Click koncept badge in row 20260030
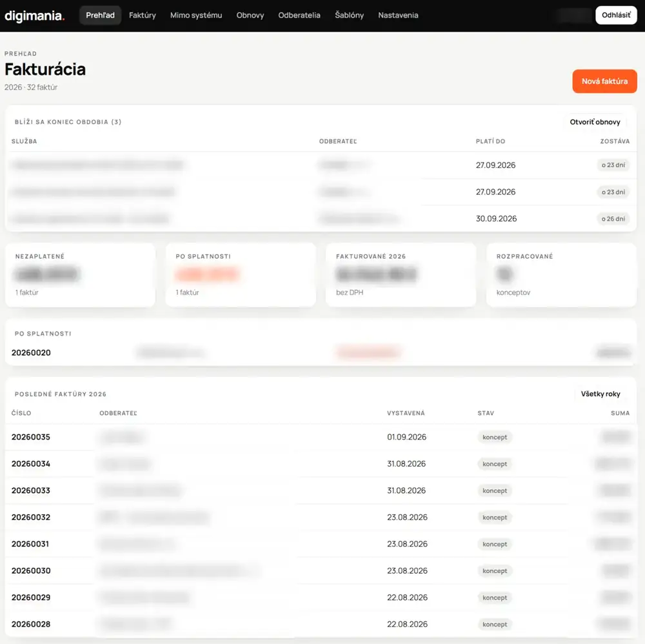The height and width of the screenshot is (644, 645). [x=495, y=570]
